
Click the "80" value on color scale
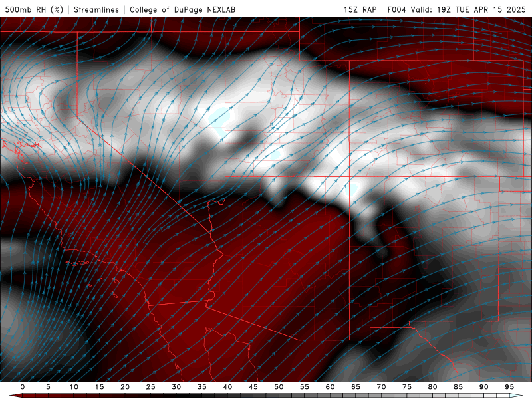tap(432, 387)
